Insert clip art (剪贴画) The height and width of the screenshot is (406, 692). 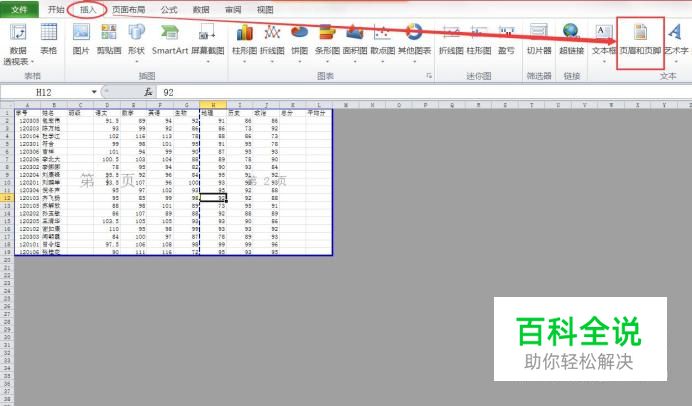point(109,40)
